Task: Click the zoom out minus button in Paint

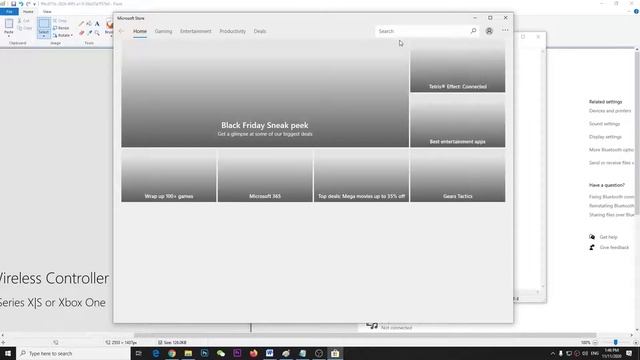Action: point(595,342)
